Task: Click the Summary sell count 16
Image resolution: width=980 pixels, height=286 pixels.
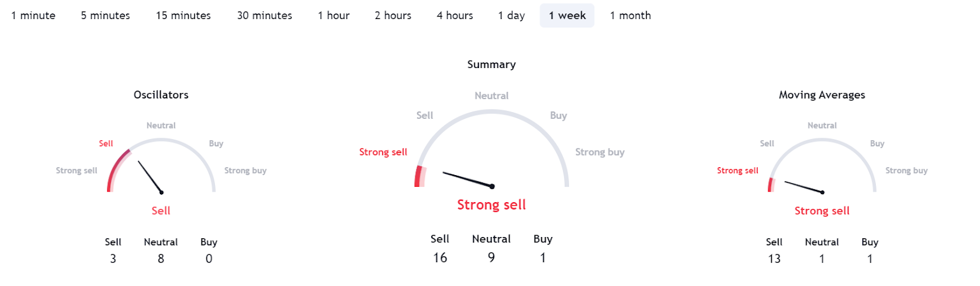Action: coord(440,258)
